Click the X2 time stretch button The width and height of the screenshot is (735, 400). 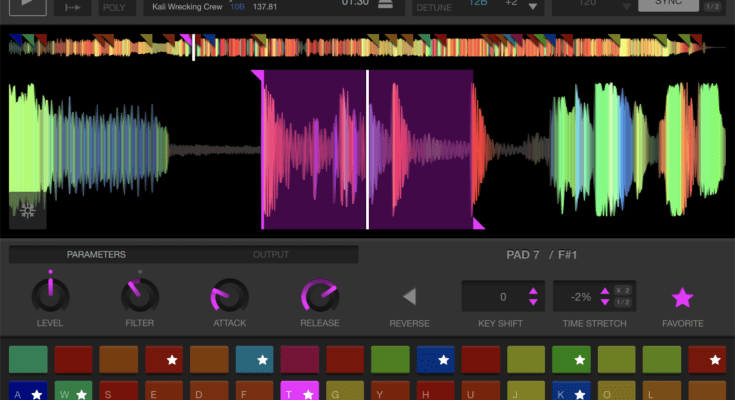pyautogui.click(x=621, y=290)
